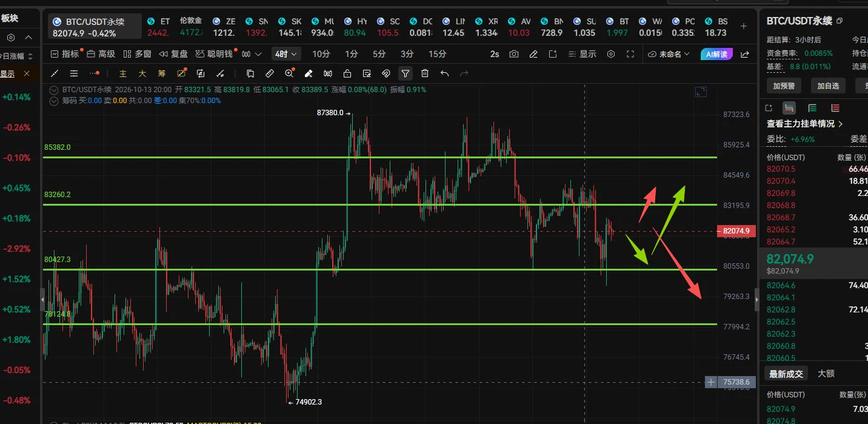Image resolution: width=868 pixels, height=424 pixels.
Task: Select the ruler measure tool
Action: pyautogui.click(x=270, y=73)
